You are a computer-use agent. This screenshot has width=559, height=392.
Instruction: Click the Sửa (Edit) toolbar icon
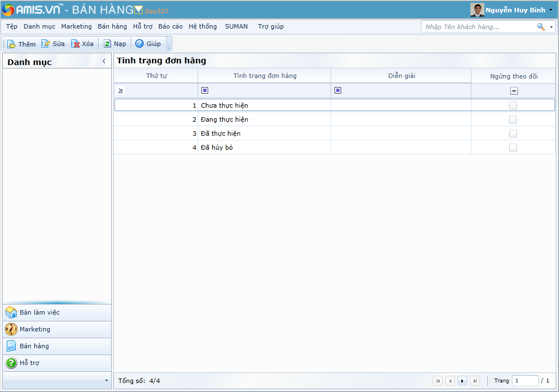[45, 44]
